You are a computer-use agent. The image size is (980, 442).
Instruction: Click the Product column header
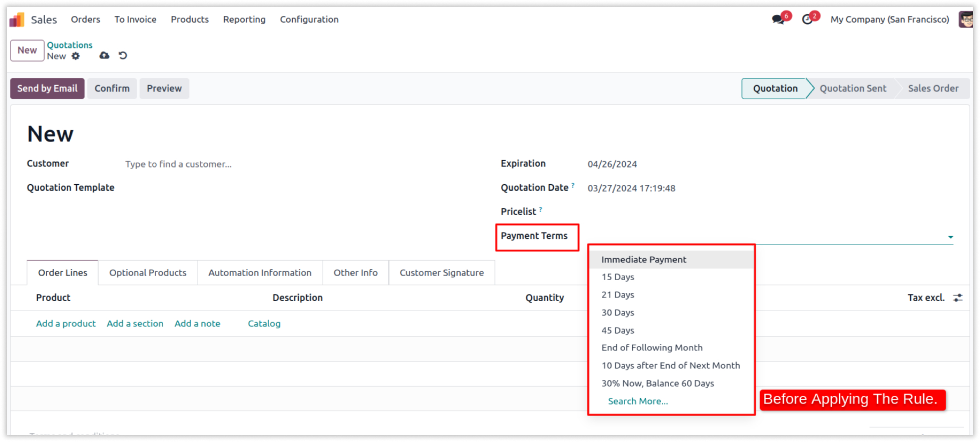(x=53, y=298)
